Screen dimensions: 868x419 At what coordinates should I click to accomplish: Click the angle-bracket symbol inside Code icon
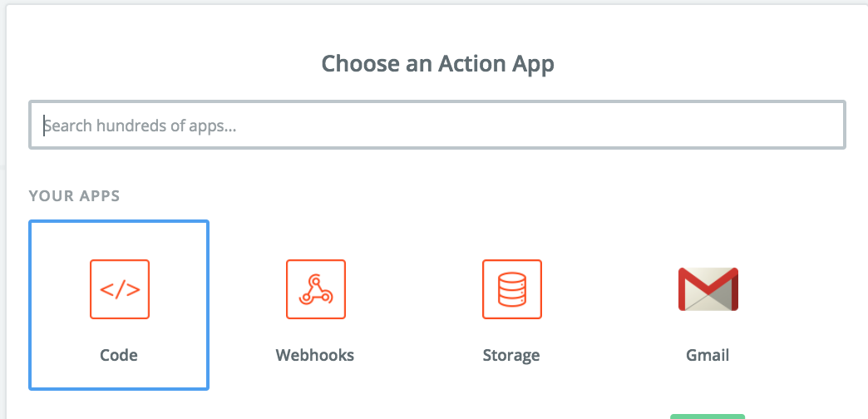pyautogui.click(x=120, y=289)
